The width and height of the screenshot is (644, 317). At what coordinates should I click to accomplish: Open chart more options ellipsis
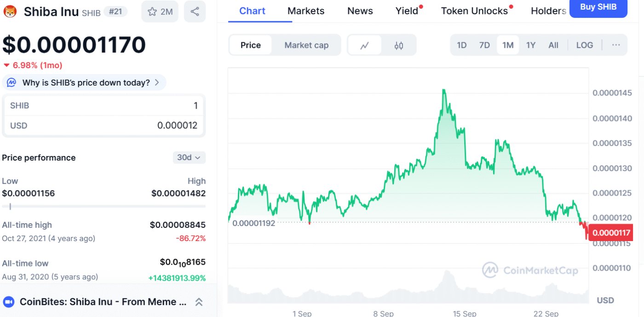click(x=616, y=45)
